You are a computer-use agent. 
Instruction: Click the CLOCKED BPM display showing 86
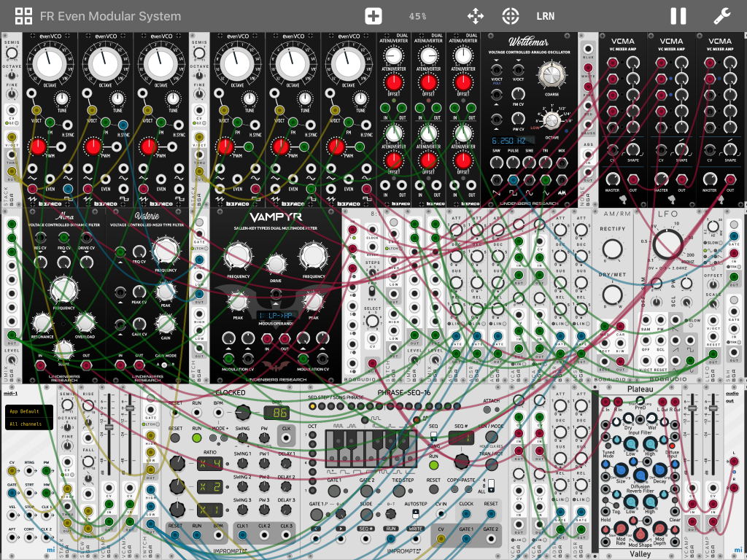click(276, 413)
